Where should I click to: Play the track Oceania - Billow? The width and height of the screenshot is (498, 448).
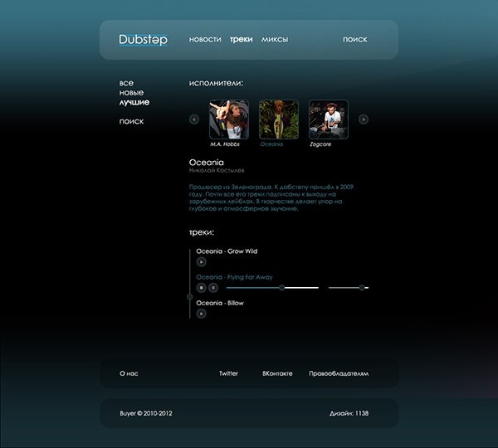[x=201, y=314]
